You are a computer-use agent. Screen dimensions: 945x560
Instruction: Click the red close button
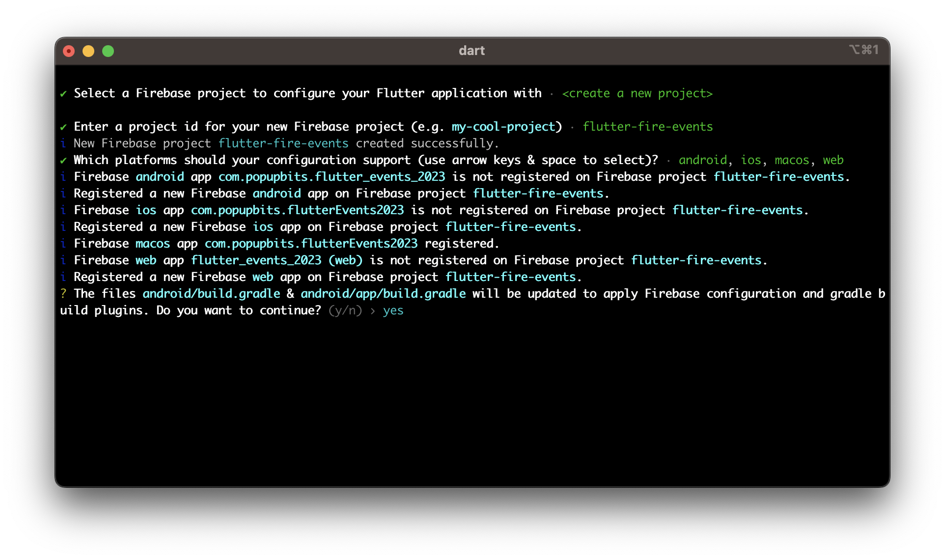pos(67,51)
